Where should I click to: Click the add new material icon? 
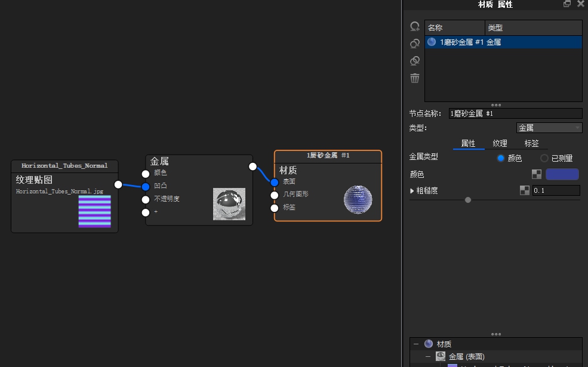(415, 26)
